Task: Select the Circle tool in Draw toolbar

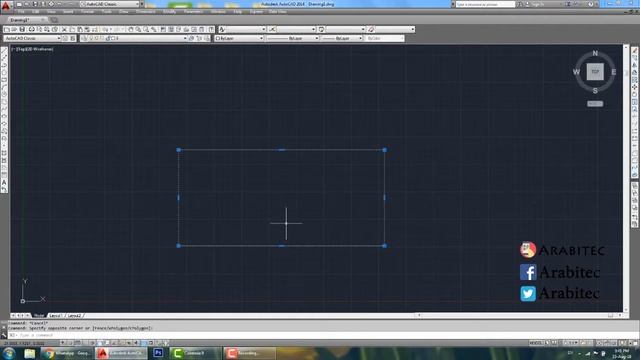Action: coord(4,95)
